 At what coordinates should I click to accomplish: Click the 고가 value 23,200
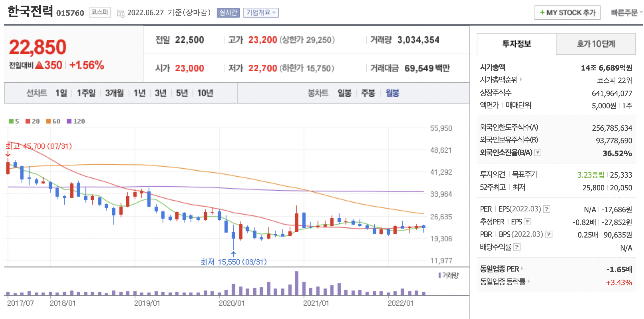[x=263, y=40]
